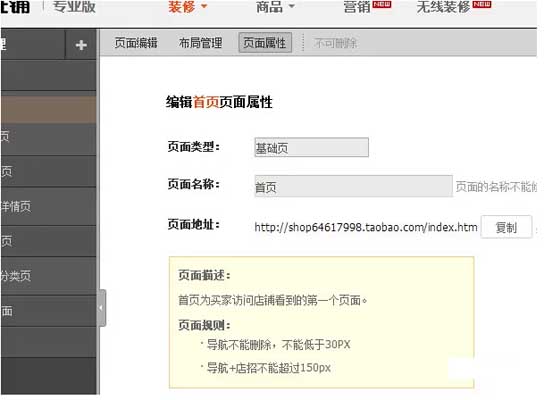Screen dimensions: 544x400
Task: Click the shop URL index.htm text
Action: coord(366,227)
